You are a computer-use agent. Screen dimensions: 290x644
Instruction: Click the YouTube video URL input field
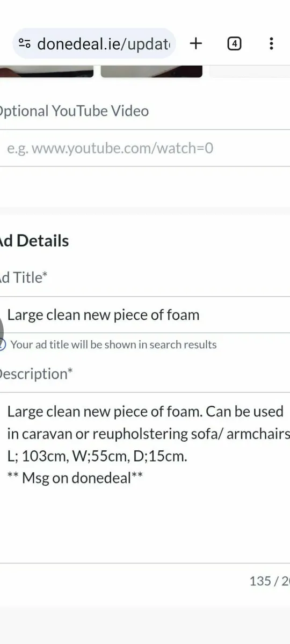tap(145, 148)
